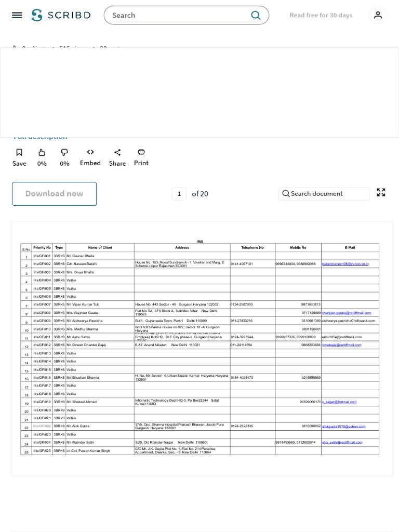Open the user account profile icon
The image size is (399, 532).
point(378,15)
